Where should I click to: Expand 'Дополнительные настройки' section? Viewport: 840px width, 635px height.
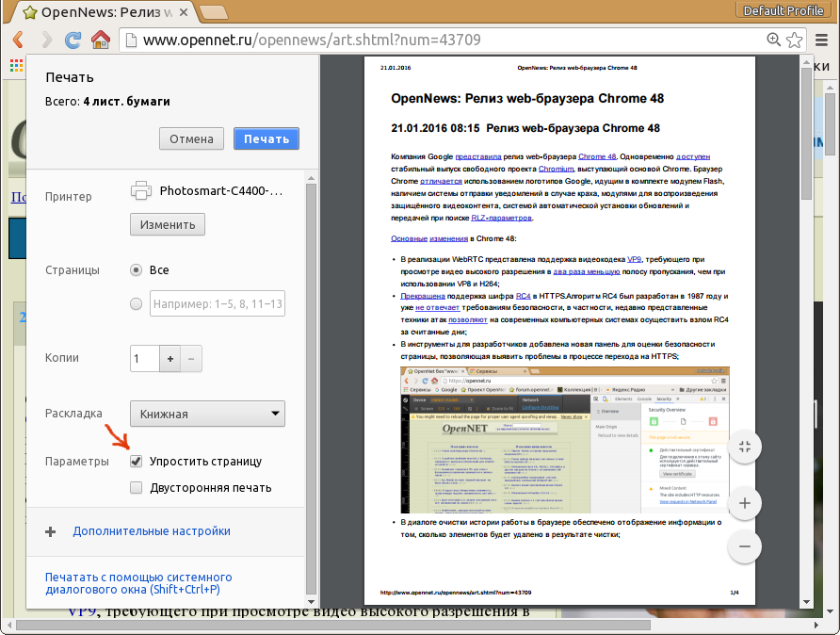click(x=151, y=531)
